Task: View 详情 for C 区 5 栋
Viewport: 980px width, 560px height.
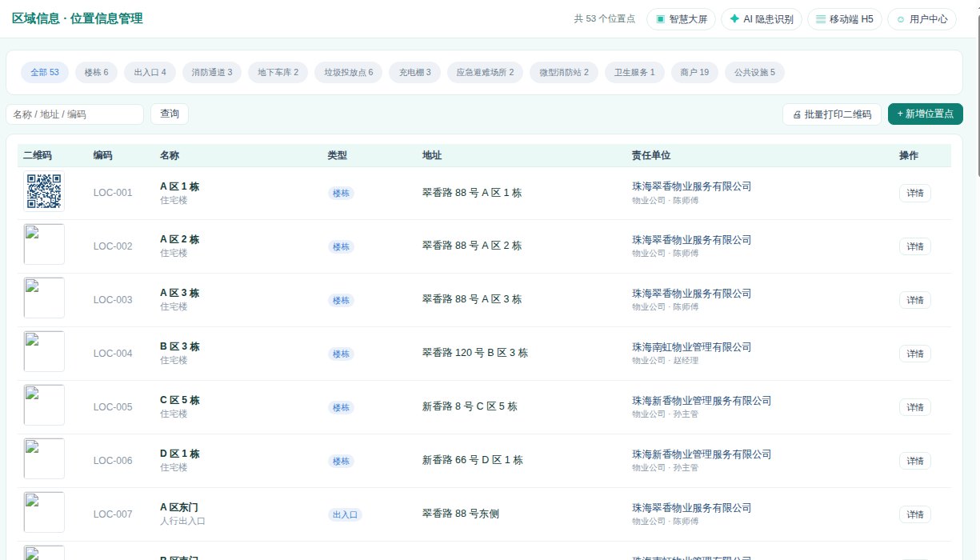Action: tap(915, 407)
